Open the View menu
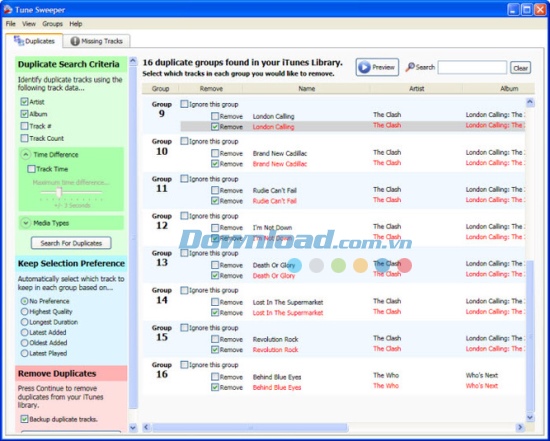This screenshot has height=441, width=550. tap(29, 24)
